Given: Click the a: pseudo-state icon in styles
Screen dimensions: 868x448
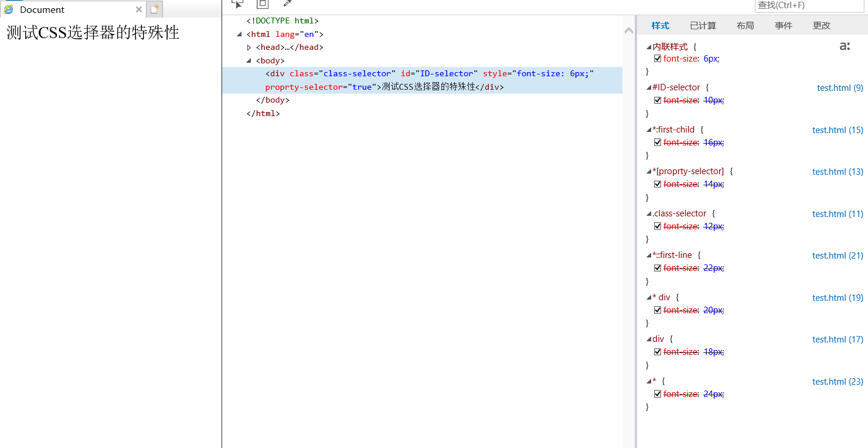Looking at the screenshot, I should click(845, 46).
